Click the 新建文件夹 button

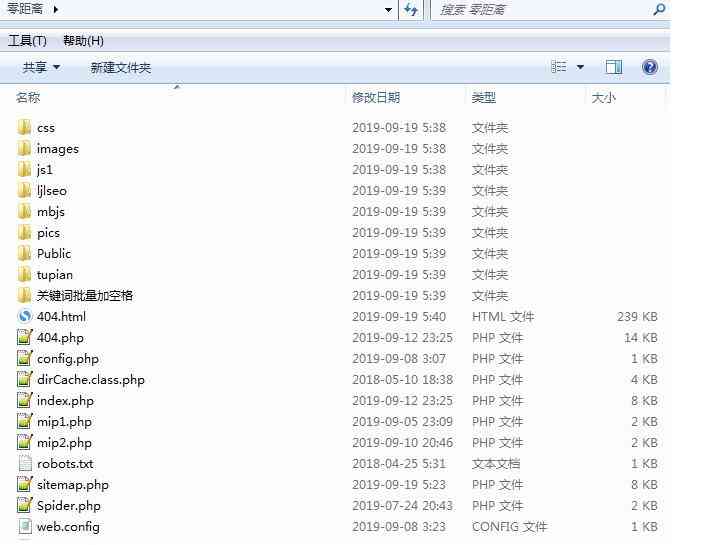pos(120,67)
